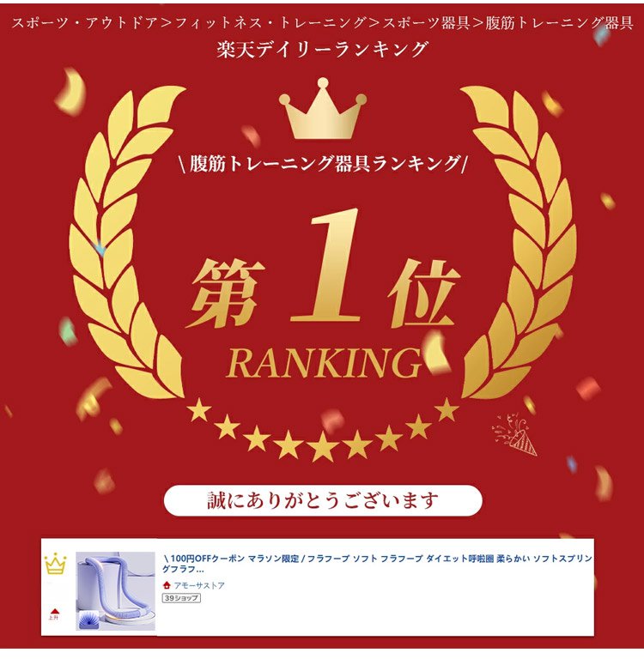Click the red store house icon
This screenshot has width=644, height=659.
point(167,584)
